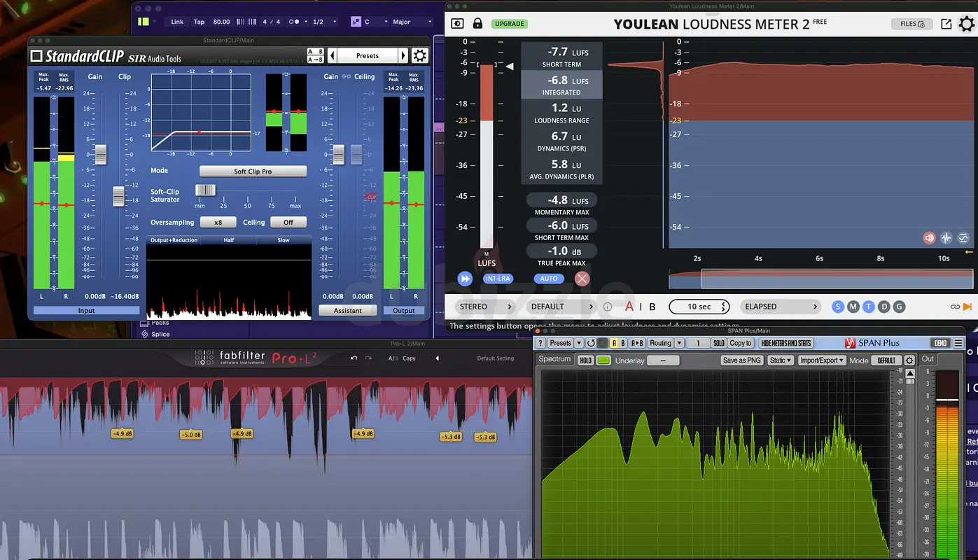Click the blue fast-forward play icon in Youlean
The width and height of the screenshot is (978, 560).
click(x=465, y=279)
